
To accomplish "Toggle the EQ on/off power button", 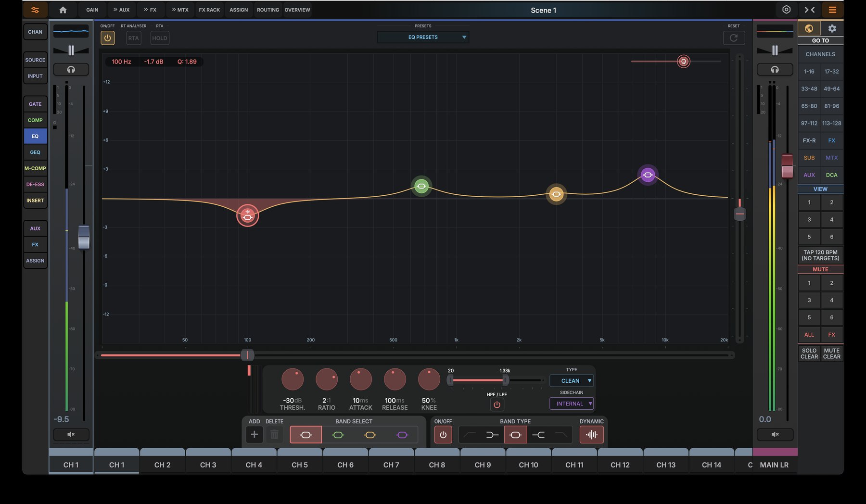I will 107,38.
